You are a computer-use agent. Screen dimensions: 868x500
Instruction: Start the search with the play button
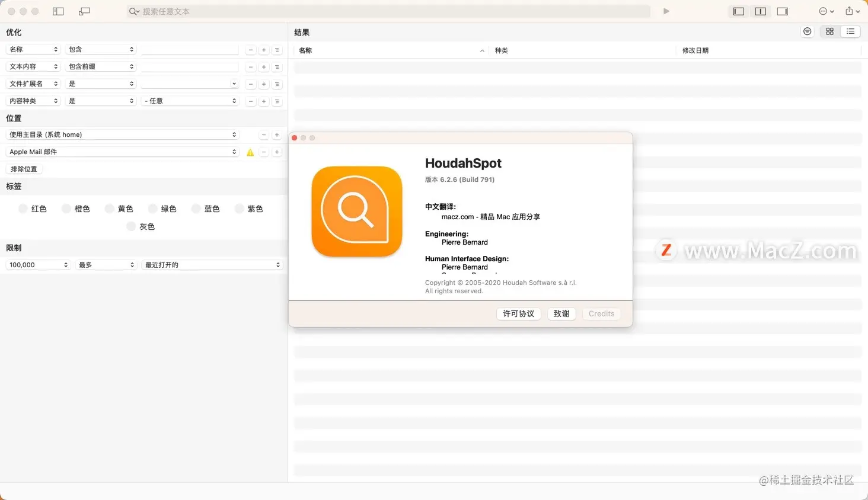pyautogui.click(x=666, y=11)
